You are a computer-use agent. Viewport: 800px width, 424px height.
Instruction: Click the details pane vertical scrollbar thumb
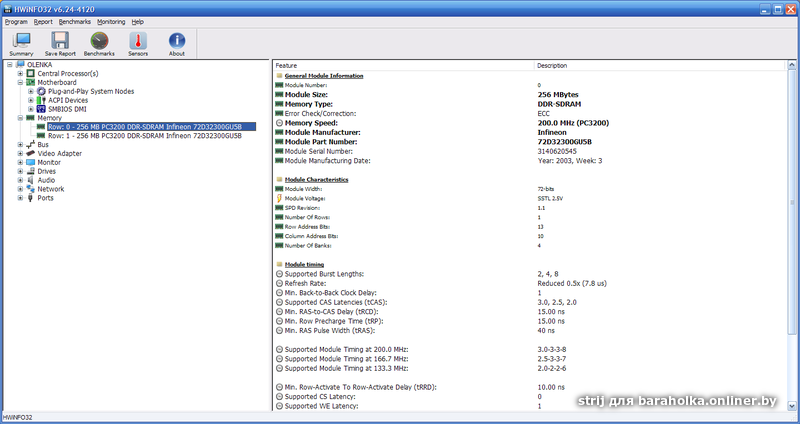792,203
